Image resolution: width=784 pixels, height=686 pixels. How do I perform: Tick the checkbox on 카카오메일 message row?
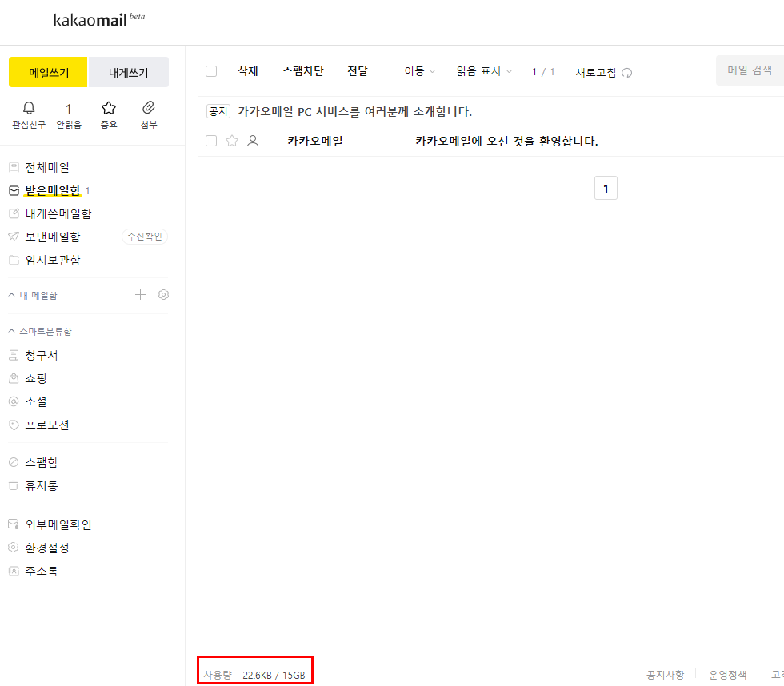coord(211,141)
